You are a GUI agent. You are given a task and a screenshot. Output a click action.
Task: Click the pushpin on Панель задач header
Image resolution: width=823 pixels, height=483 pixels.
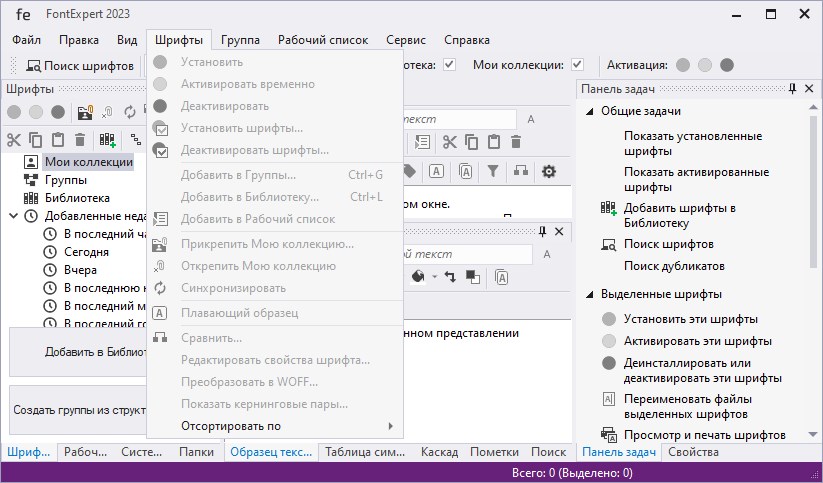tap(793, 89)
